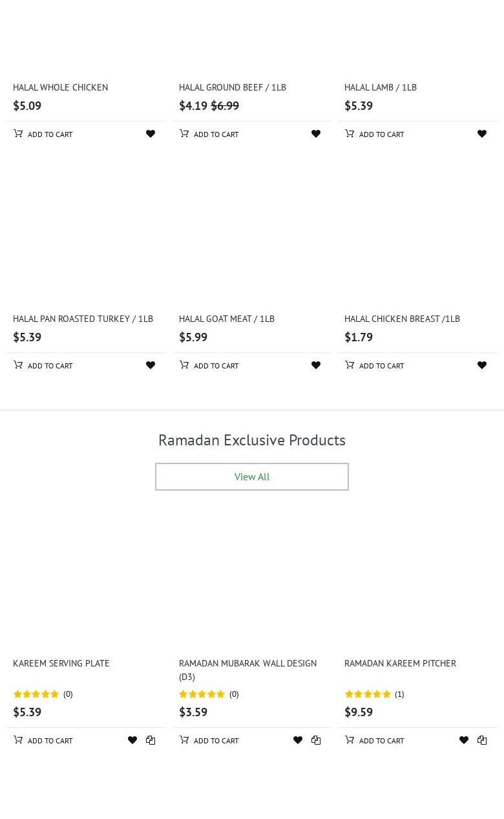Open Halal Chicken Breast product page
This screenshot has width=504, height=819.
coord(402,319)
